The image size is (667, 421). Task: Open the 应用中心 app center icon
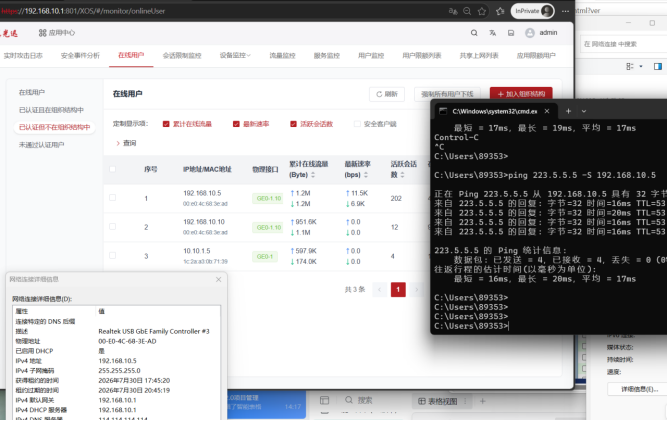pyautogui.click(x=42, y=33)
